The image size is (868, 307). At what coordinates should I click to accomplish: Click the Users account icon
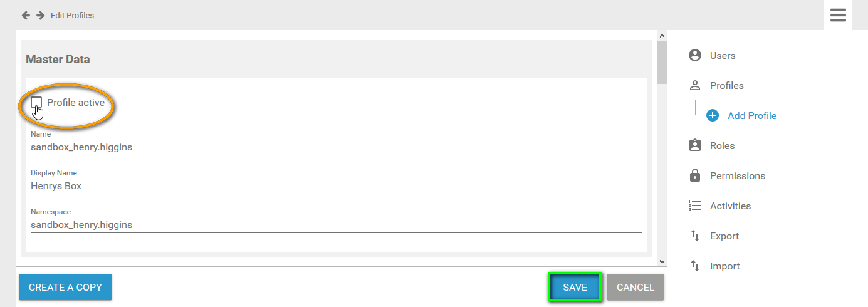pos(694,55)
